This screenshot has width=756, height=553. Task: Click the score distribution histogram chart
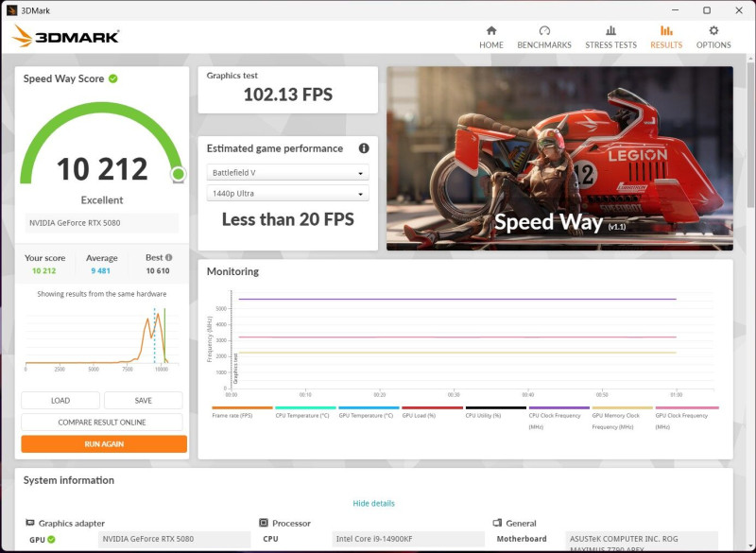point(102,340)
